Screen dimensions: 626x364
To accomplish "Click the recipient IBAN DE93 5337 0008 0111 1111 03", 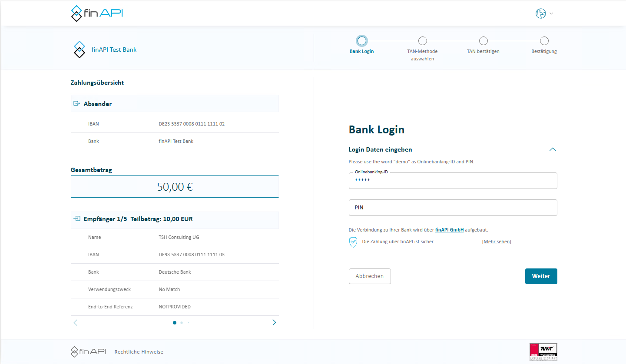I will pos(192,255).
